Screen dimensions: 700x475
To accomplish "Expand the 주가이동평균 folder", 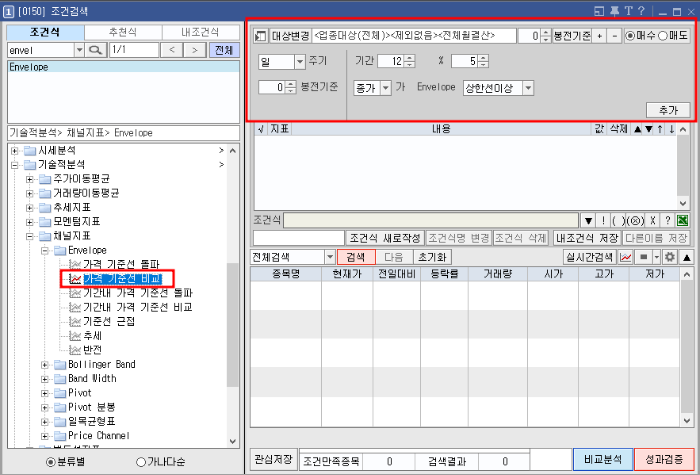I will [x=29, y=179].
